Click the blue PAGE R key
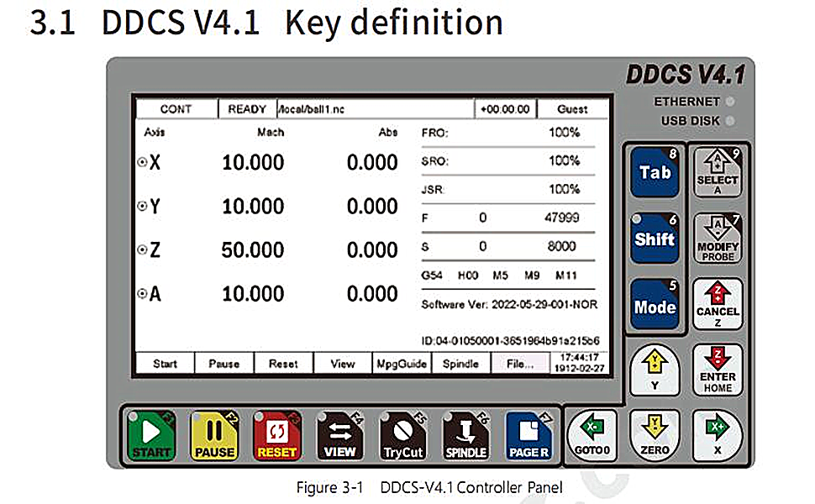 pyautogui.click(x=529, y=435)
